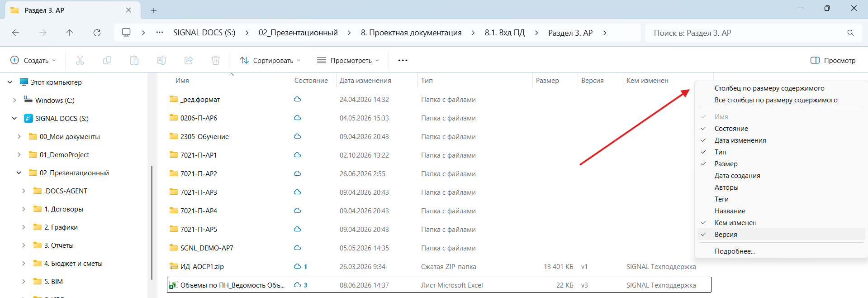Image resolution: width=868 pixels, height=298 pixels.
Task: Expand chevron after Раздел 3. АР breadcrumb
Action: click(x=605, y=33)
